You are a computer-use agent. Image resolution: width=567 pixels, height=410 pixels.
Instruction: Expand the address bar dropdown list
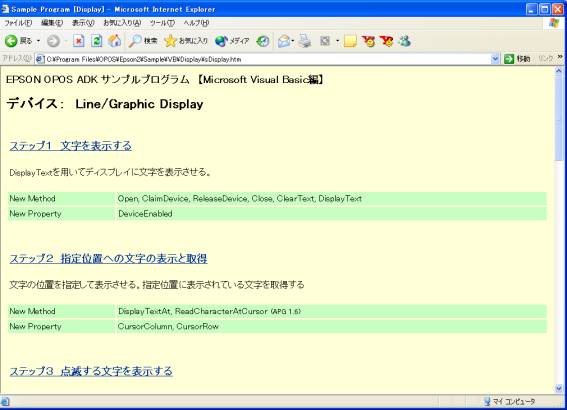[495, 59]
